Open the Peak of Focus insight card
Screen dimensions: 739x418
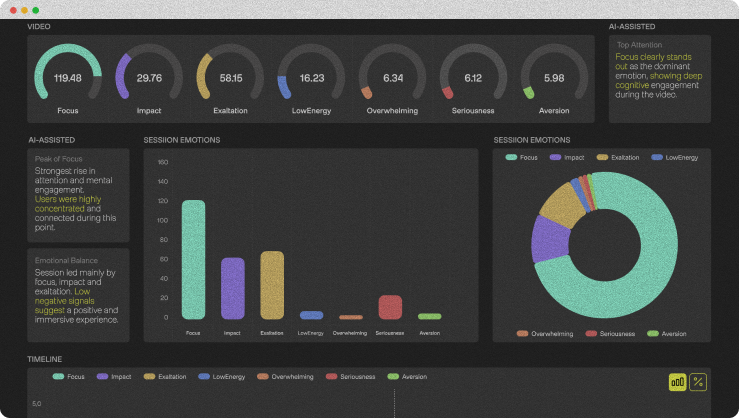point(78,195)
